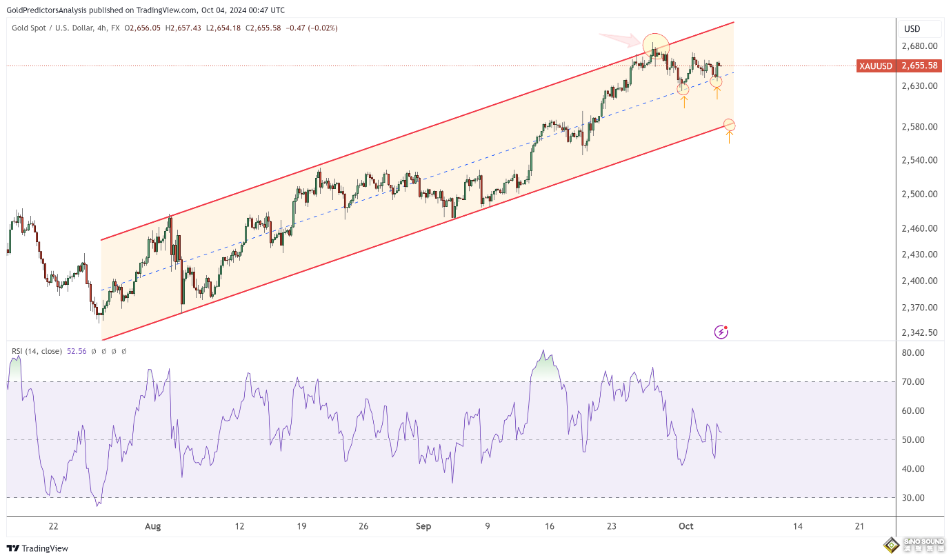This screenshot has width=951, height=560.
Task: Click the orange up arrow below the lower channel circle
Action: [729, 137]
